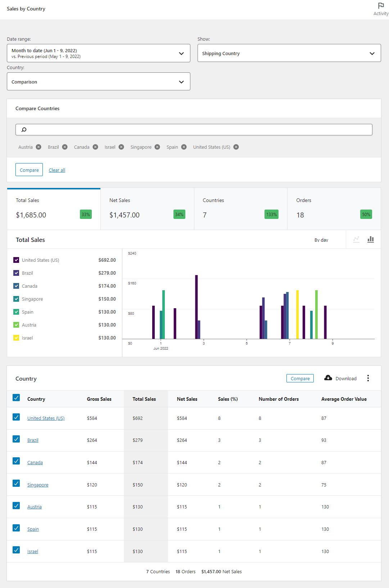Expand the Date range dropdown

[98, 53]
